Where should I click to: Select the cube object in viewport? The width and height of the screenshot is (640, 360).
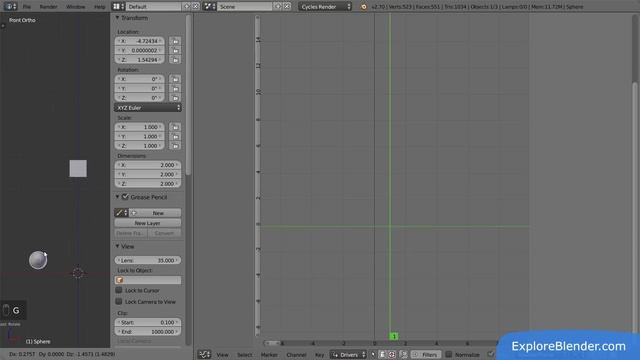(78, 169)
